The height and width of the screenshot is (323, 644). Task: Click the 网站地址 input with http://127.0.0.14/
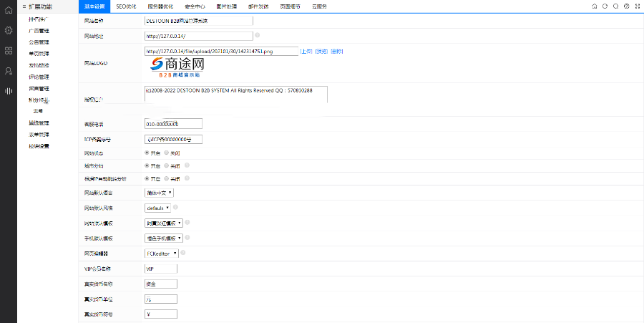[x=199, y=36]
